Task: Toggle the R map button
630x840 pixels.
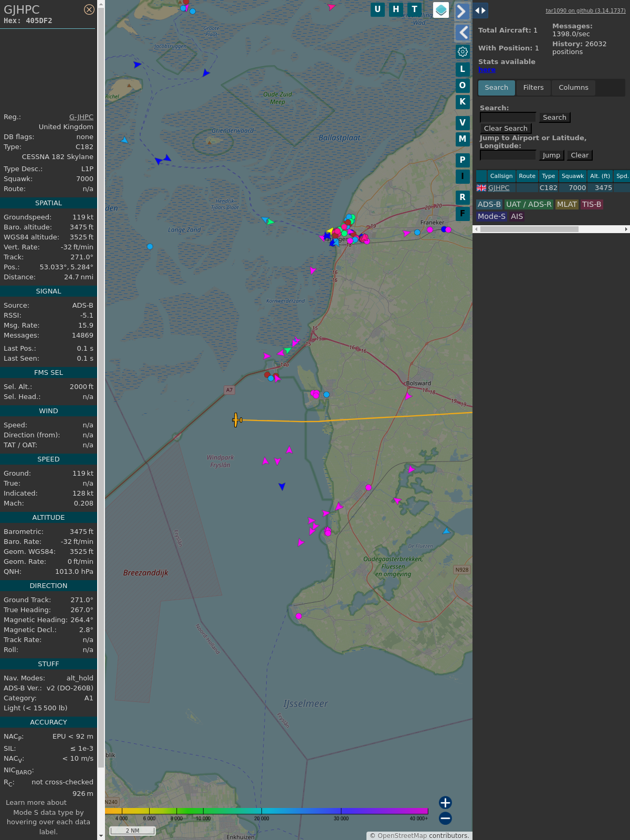Action: click(x=463, y=197)
